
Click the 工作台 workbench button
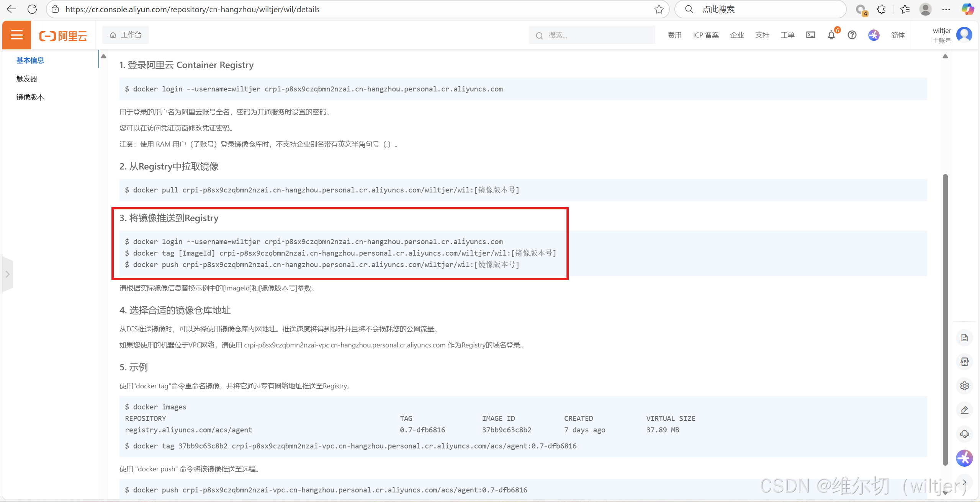126,35
